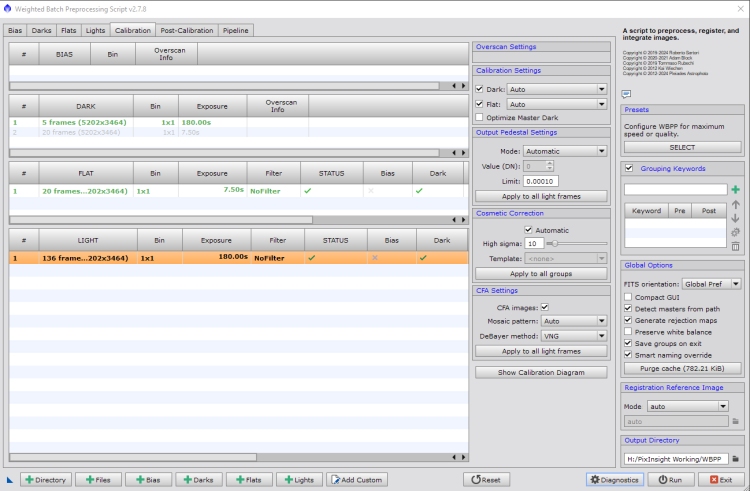Screen dimensions: 750x491
Task: Toggle the Compact GUI option
Action: (x=628, y=298)
